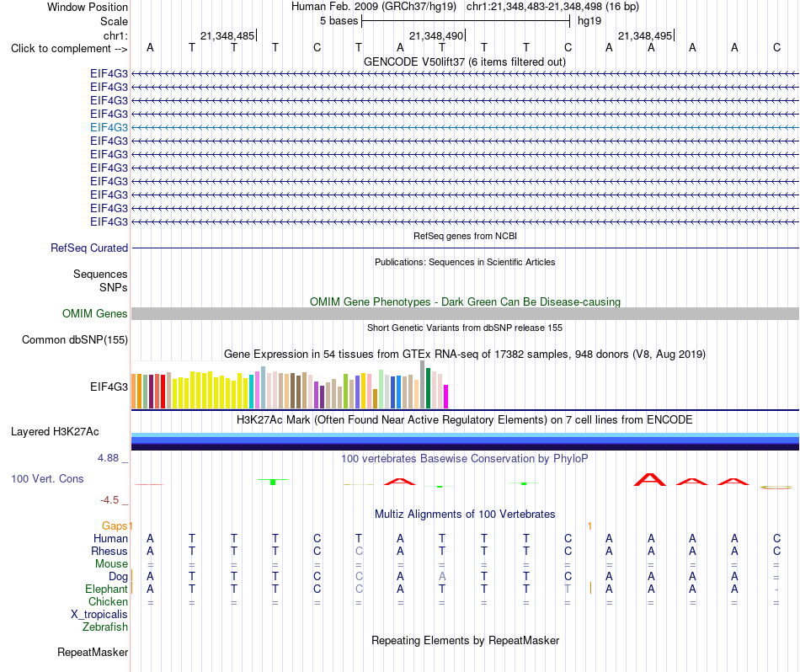Open the GENCODE V50lift37 track title
The width and height of the screenshot is (800, 672).
point(464,61)
